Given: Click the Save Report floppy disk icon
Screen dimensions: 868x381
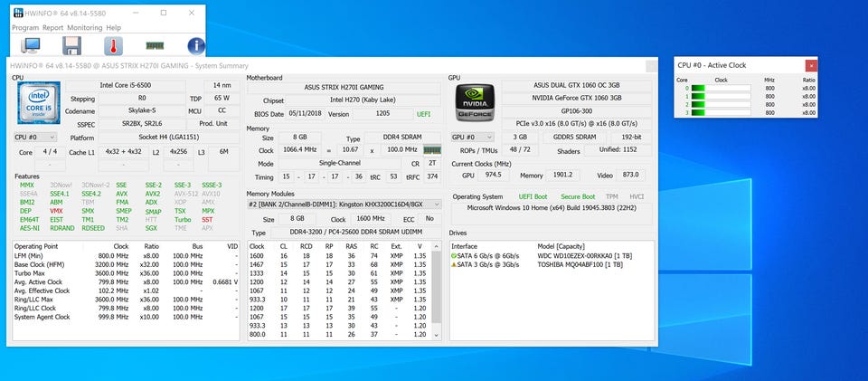Looking at the screenshot, I should tap(72, 45).
